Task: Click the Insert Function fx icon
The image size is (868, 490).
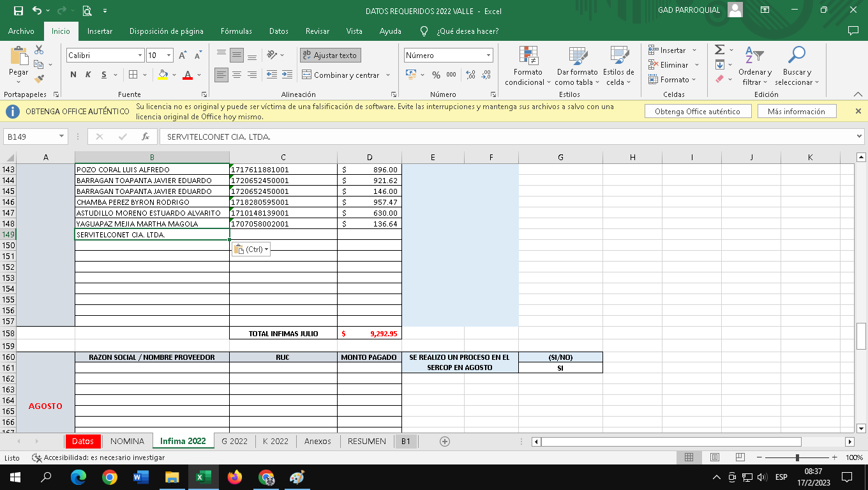Action: coord(146,137)
